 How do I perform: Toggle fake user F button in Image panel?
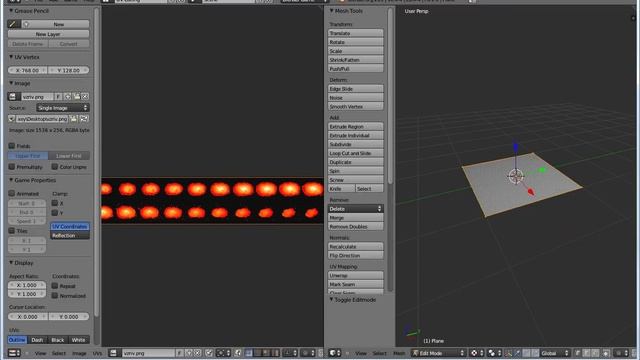point(58,97)
